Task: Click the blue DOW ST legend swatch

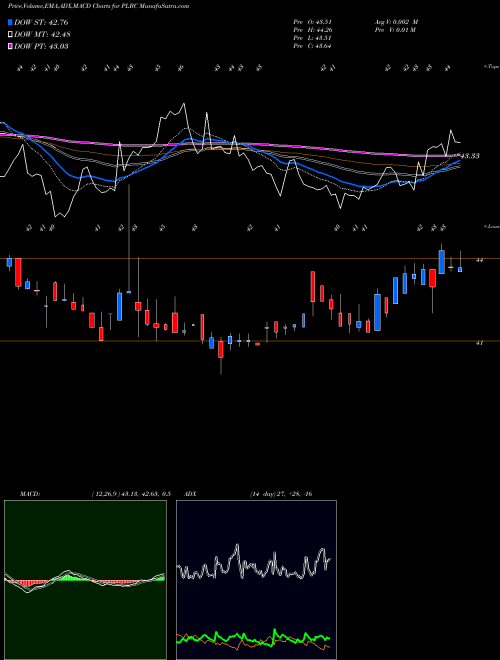Action: 11,22
